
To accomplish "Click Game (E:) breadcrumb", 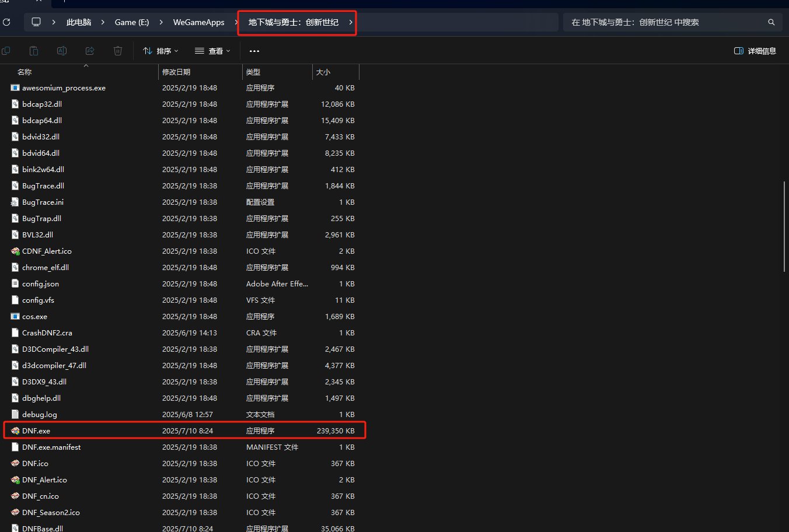I will pos(132,22).
